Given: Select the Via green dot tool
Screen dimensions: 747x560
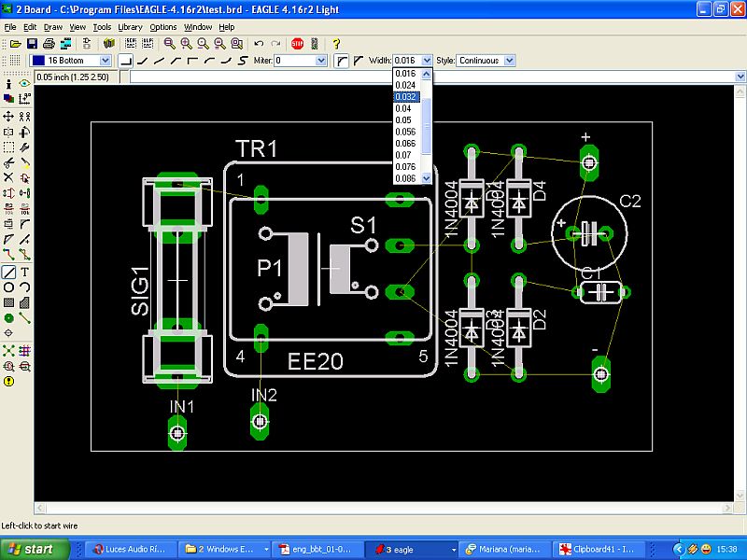Looking at the screenshot, I should tap(8, 318).
